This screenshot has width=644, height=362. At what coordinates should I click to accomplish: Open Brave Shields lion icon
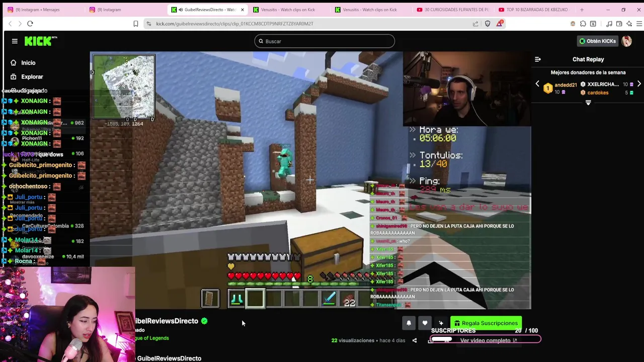pos(488,24)
